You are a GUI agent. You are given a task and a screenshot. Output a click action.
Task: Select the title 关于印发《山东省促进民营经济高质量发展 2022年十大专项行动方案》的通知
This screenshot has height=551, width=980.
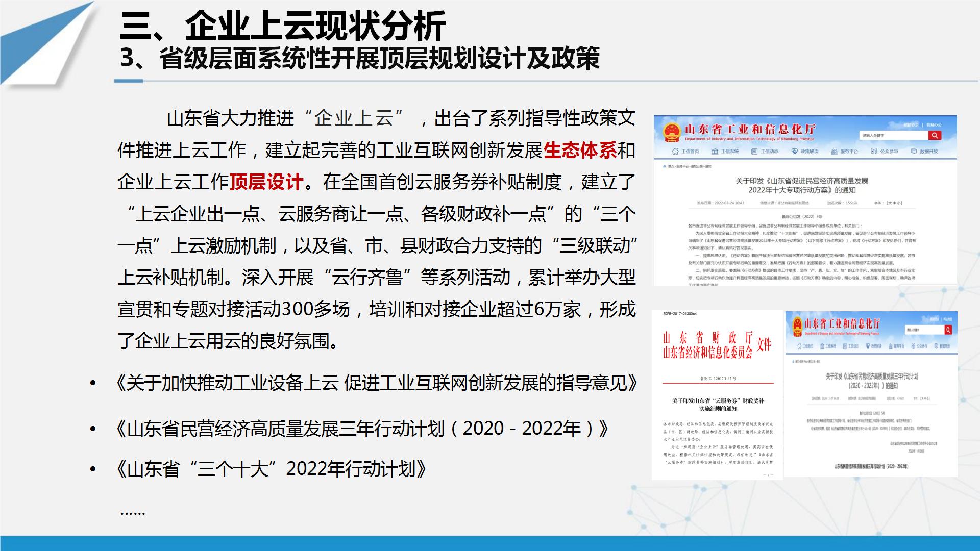(802, 185)
